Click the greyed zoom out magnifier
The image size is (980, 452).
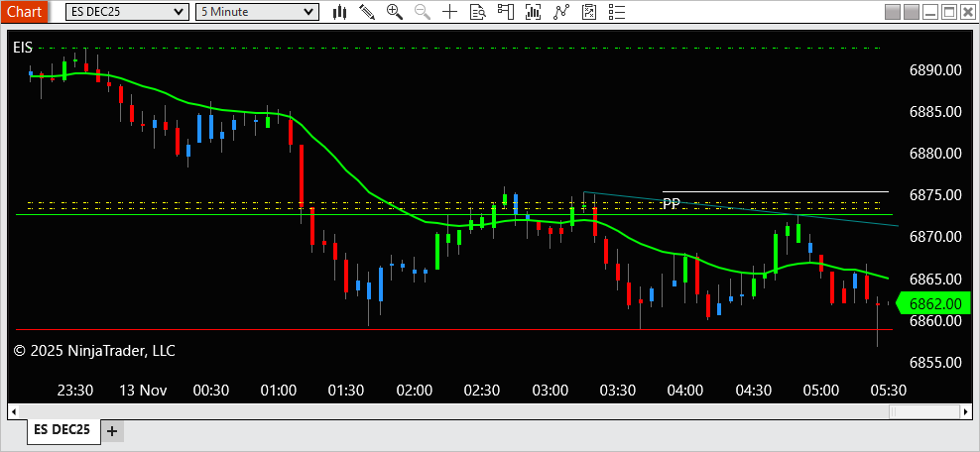(422, 11)
